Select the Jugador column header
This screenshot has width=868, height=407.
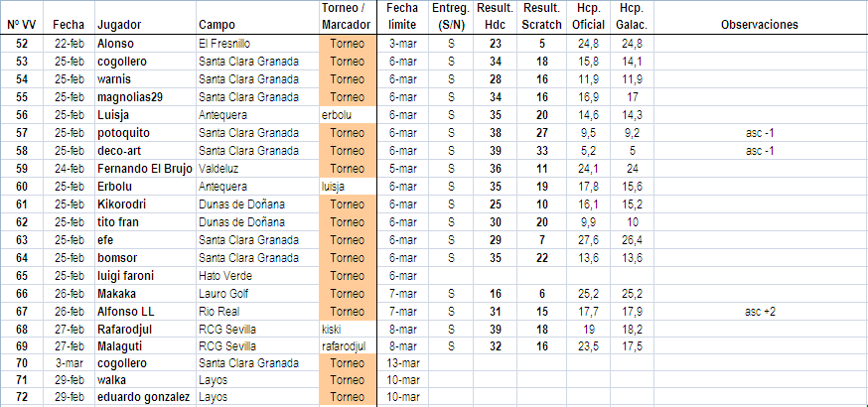coord(119,25)
